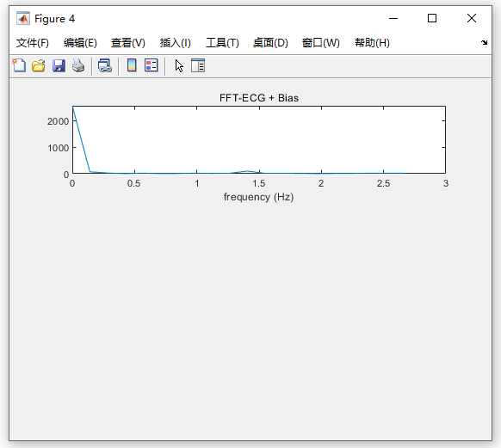Select the FFT-ECG + Bias title
This screenshot has height=448, width=501.
pyautogui.click(x=259, y=98)
